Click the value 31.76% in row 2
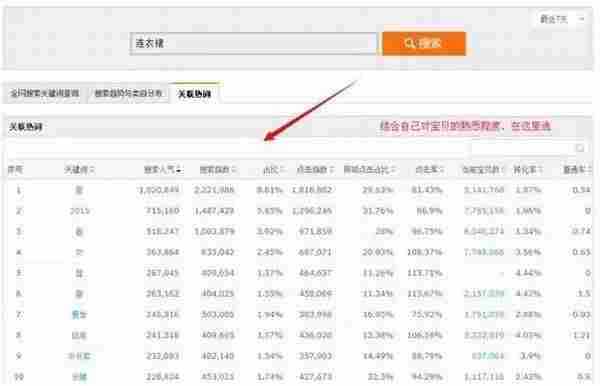 pyautogui.click(x=378, y=211)
